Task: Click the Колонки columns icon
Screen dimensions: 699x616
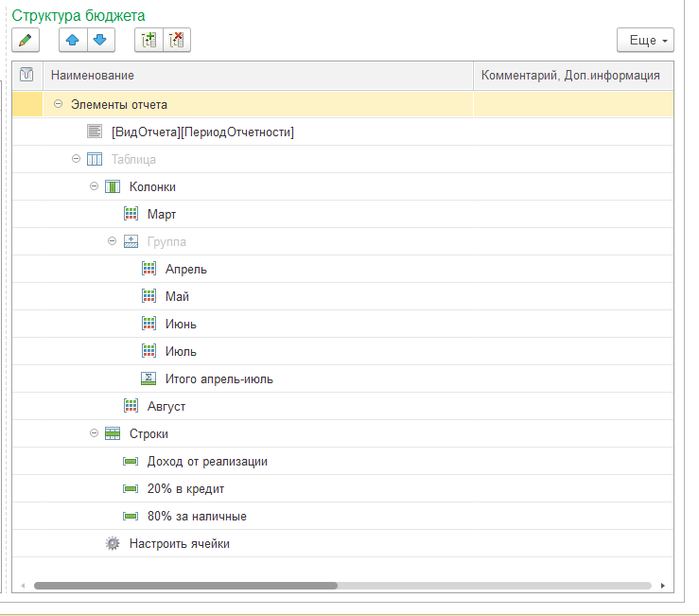Action: [113, 187]
